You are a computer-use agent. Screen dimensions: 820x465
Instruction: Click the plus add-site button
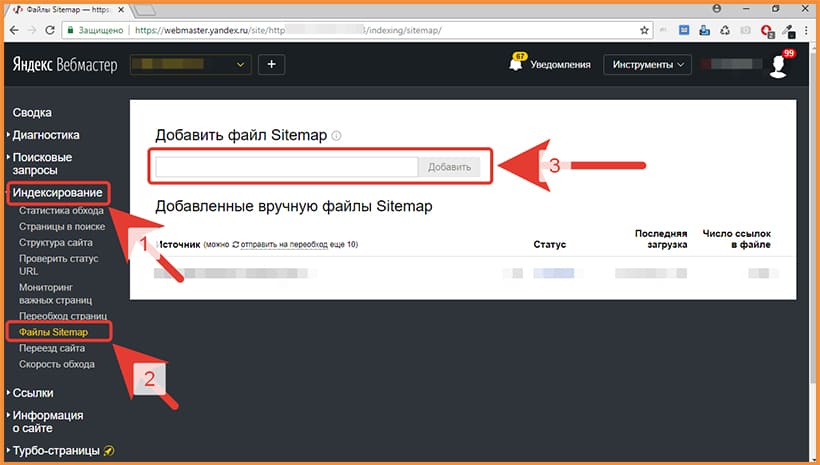[271, 64]
